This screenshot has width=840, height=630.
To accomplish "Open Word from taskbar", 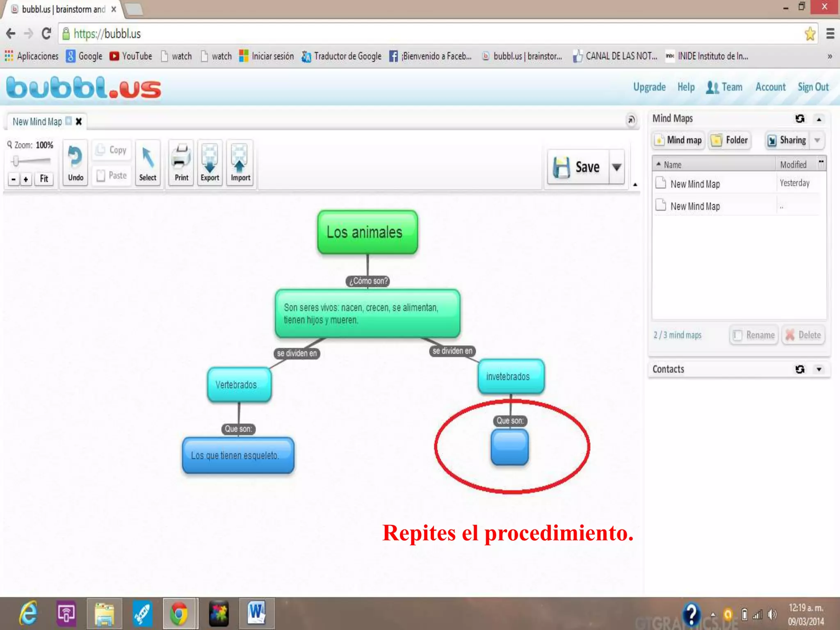I will 257,614.
